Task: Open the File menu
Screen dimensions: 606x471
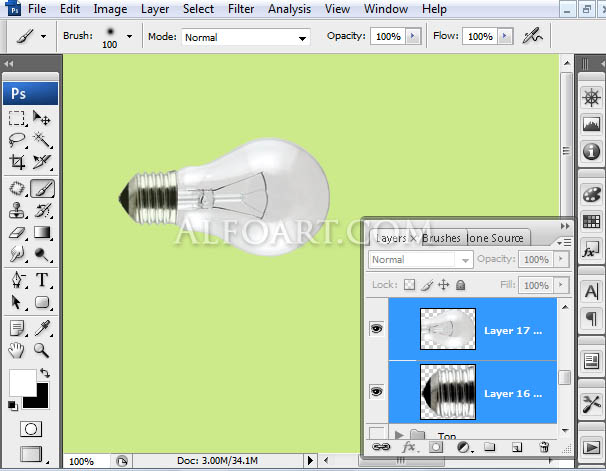Action: click(37, 9)
